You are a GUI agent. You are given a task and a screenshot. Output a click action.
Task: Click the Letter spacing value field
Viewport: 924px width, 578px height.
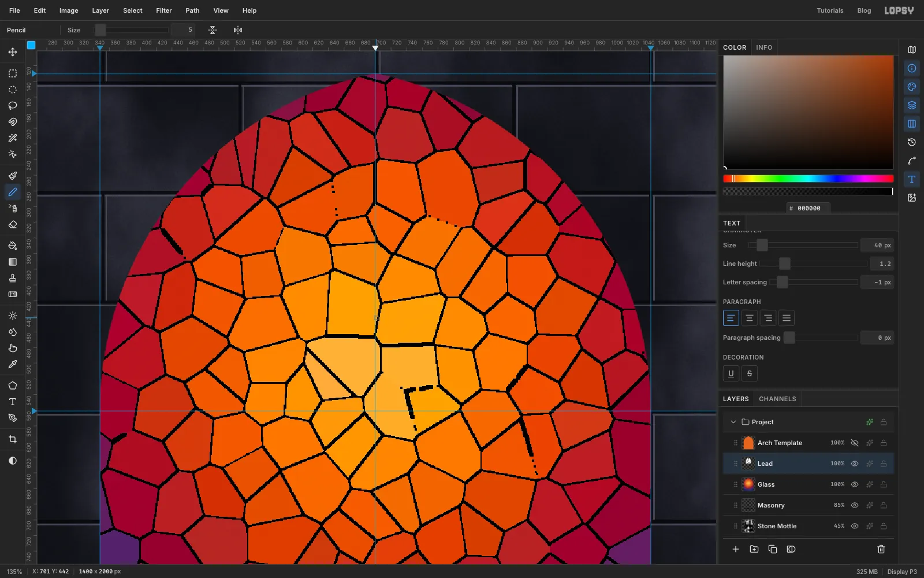(877, 282)
